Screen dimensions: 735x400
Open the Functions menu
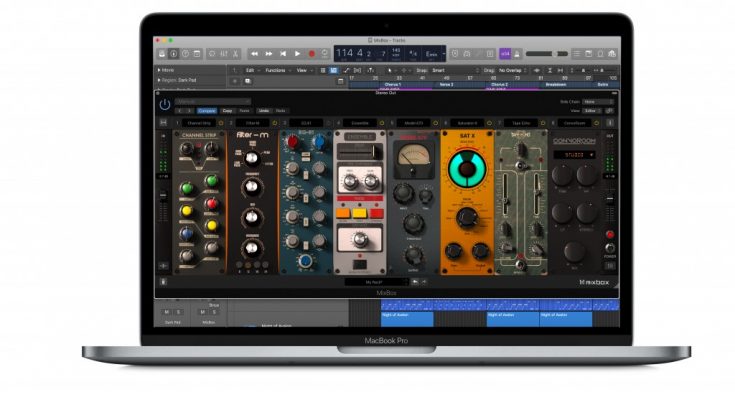tap(276, 70)
